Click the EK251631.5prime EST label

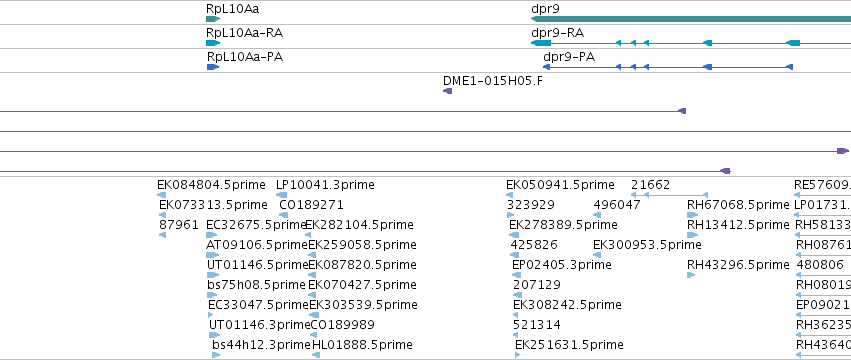569,345
